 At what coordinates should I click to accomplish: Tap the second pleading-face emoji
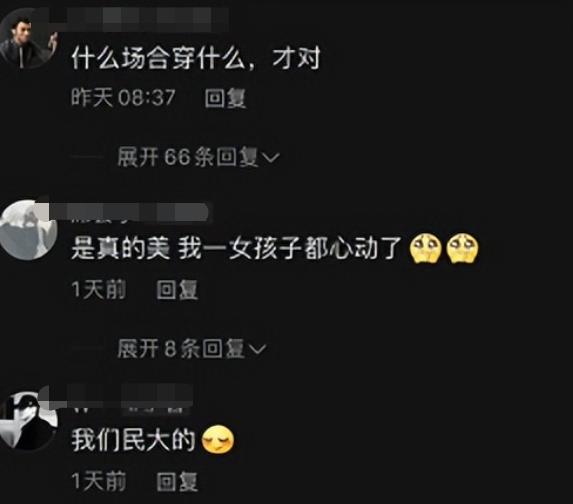point(462,249)
